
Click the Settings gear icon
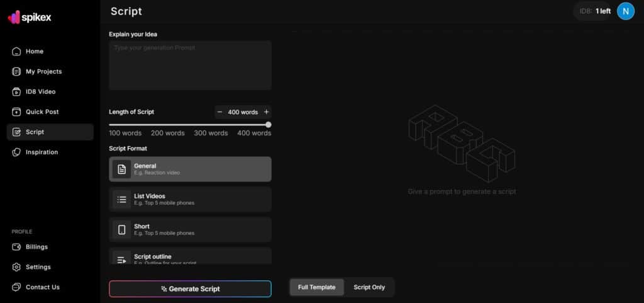coord(16,267)
